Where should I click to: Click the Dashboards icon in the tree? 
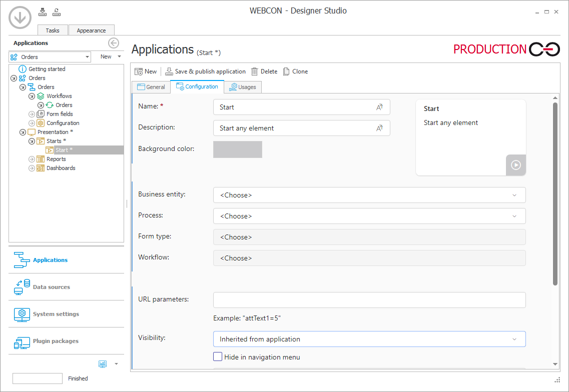click(x=41, y=168)
